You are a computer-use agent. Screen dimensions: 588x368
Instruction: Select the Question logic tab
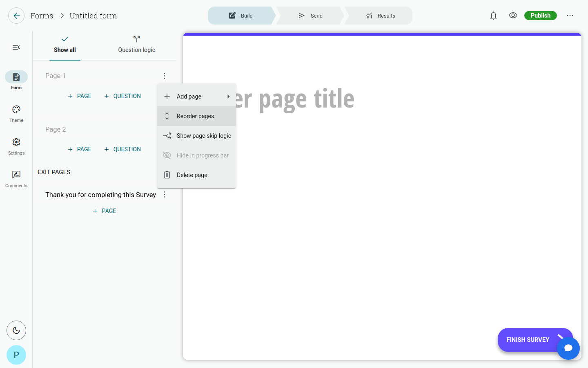click(137, 45)
